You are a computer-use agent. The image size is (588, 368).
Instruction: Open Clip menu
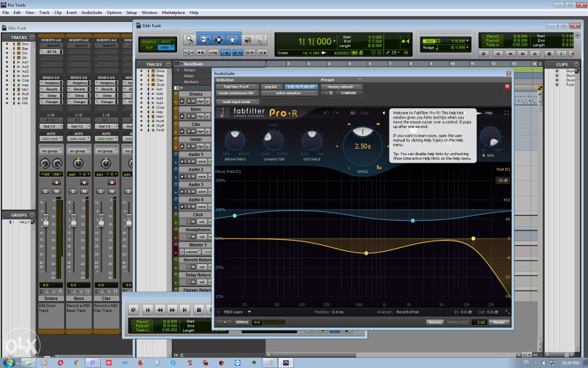(x=58, y=13)
